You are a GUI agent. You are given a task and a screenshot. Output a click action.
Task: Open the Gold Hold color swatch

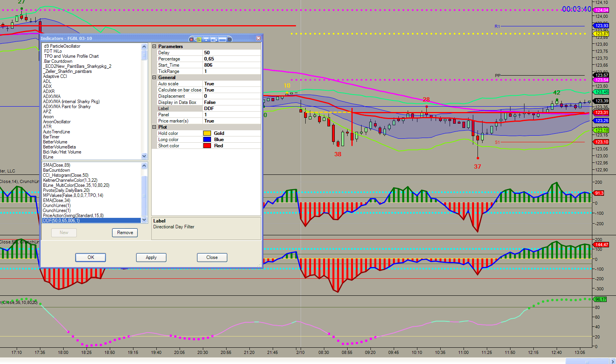[207, 133]
